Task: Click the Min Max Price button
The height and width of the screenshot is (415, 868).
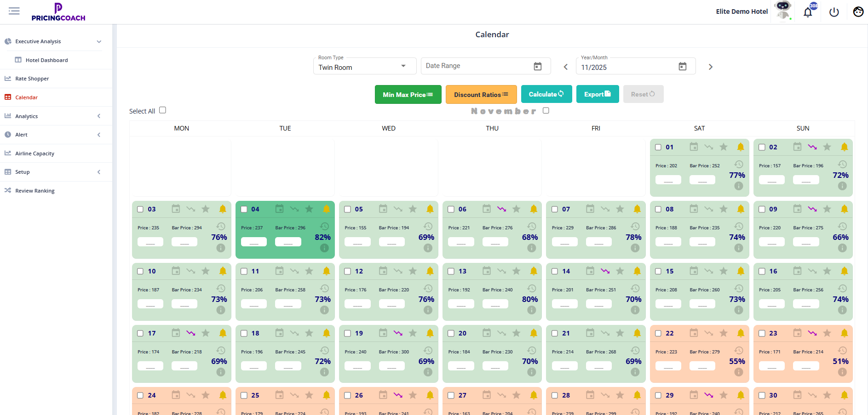Action: (x=408, y=95)
